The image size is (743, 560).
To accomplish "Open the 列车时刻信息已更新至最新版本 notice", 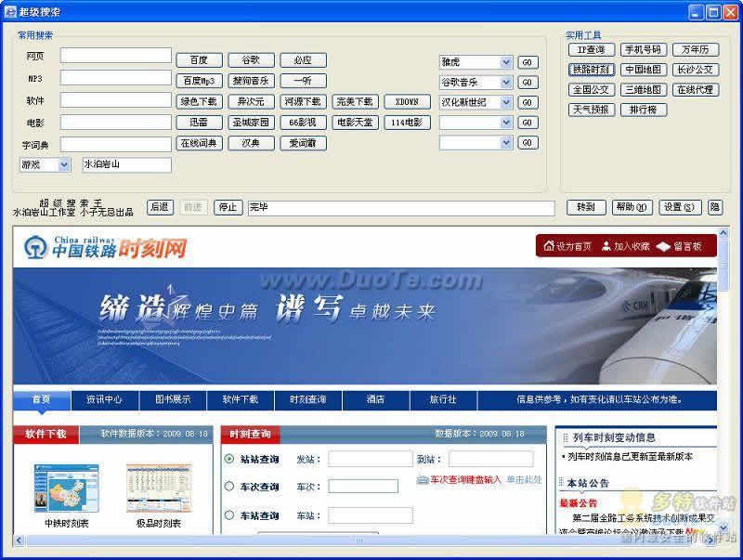I will tap(630, 457).
